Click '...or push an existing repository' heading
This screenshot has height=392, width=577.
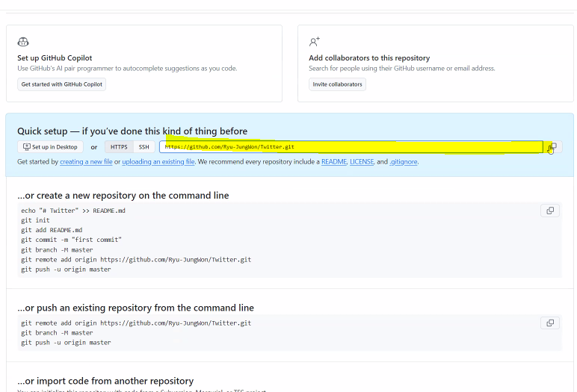click(x=135, y=308)
